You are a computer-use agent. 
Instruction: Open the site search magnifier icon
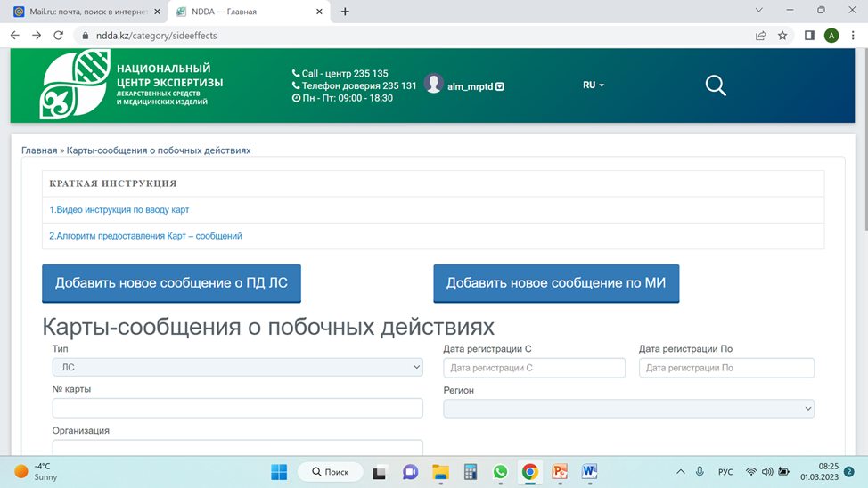716,85
